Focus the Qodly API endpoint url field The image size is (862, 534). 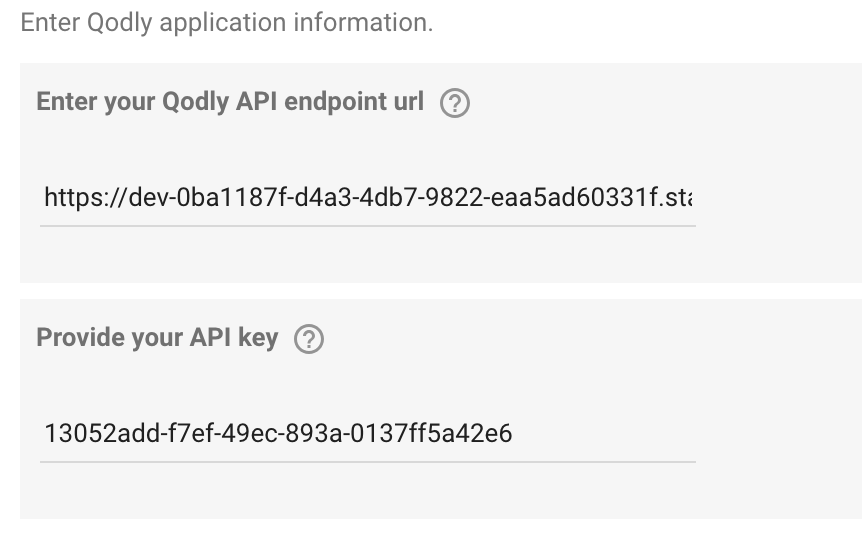coord(368,197)
